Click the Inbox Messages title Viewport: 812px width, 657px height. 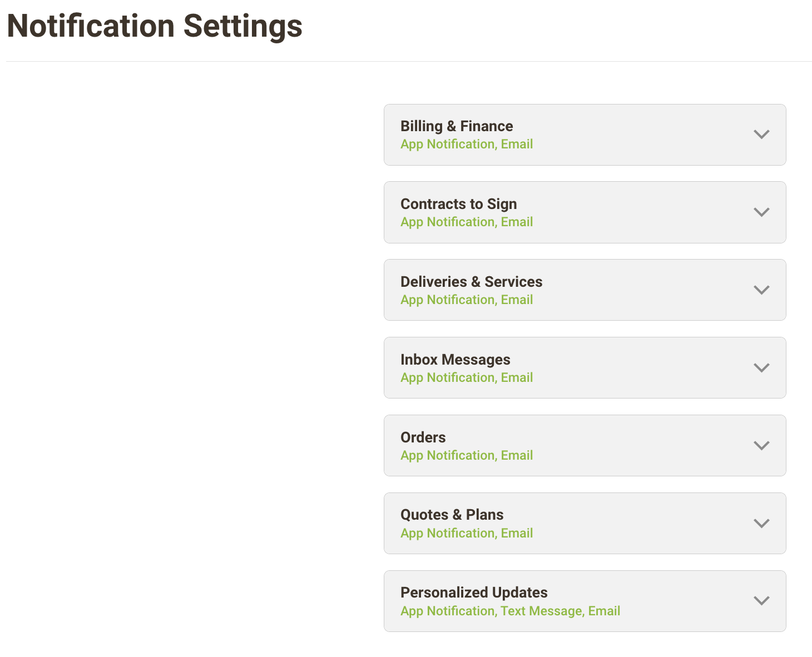point(455,360)
